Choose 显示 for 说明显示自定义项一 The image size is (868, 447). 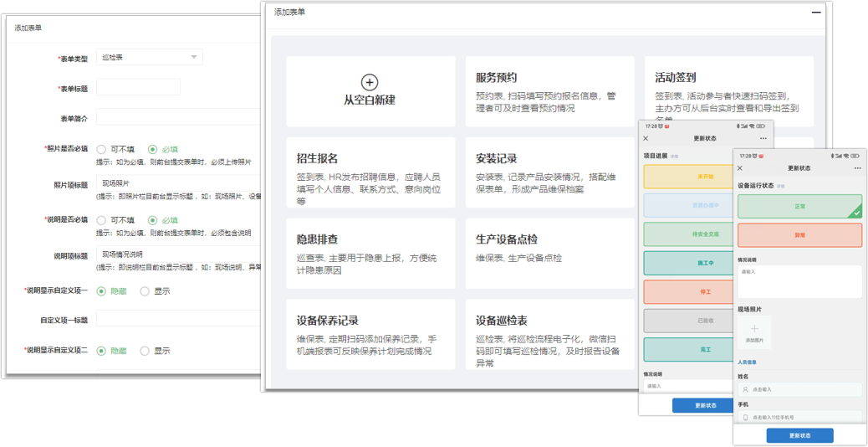point(145,291)
